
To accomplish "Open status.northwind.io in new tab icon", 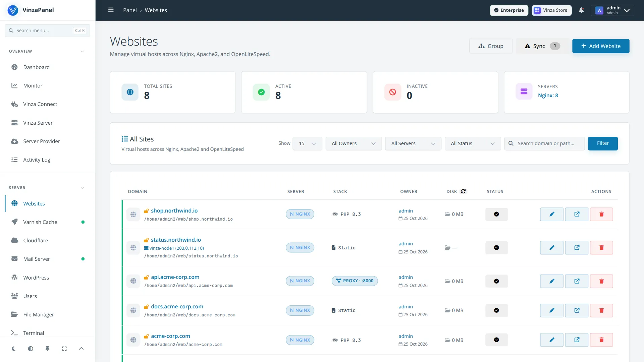I will 577,248.
